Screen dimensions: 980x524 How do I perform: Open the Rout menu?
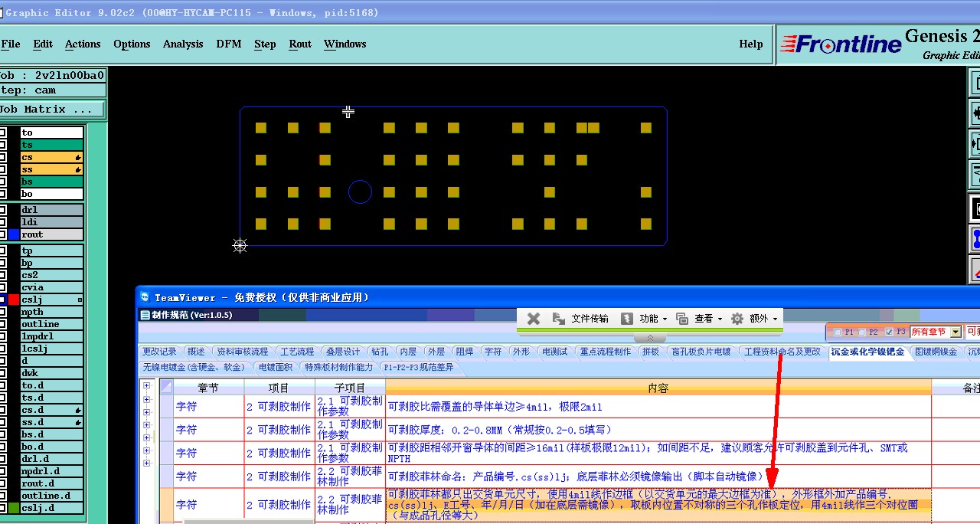pos(300,44)
